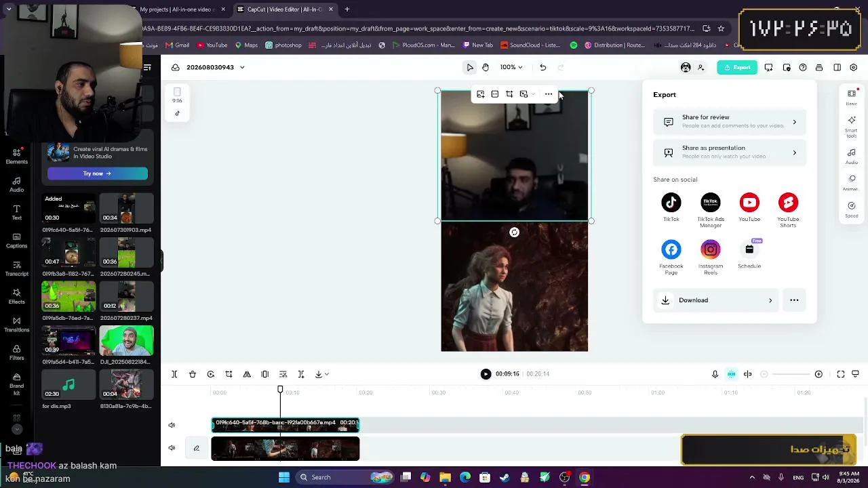Click the fullscreen preview icon
The width and height of the screenshot is (868, 488).
click(x=841, y=374)
